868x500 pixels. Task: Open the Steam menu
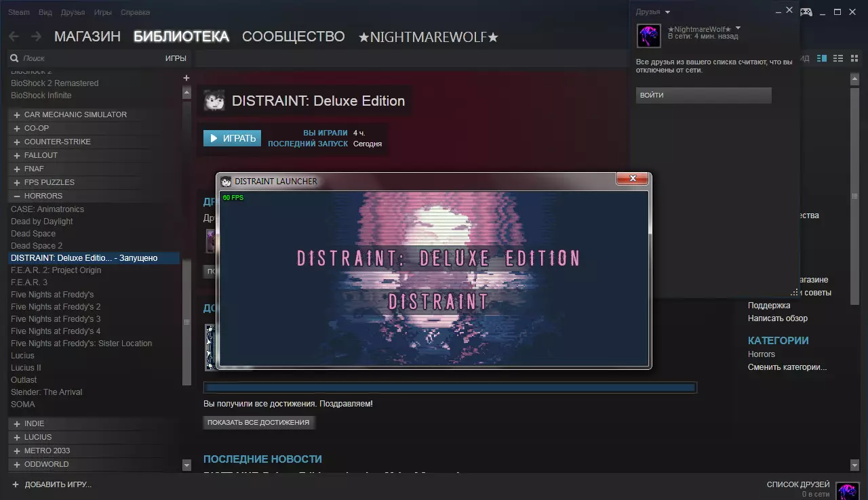tap(19, 12)
